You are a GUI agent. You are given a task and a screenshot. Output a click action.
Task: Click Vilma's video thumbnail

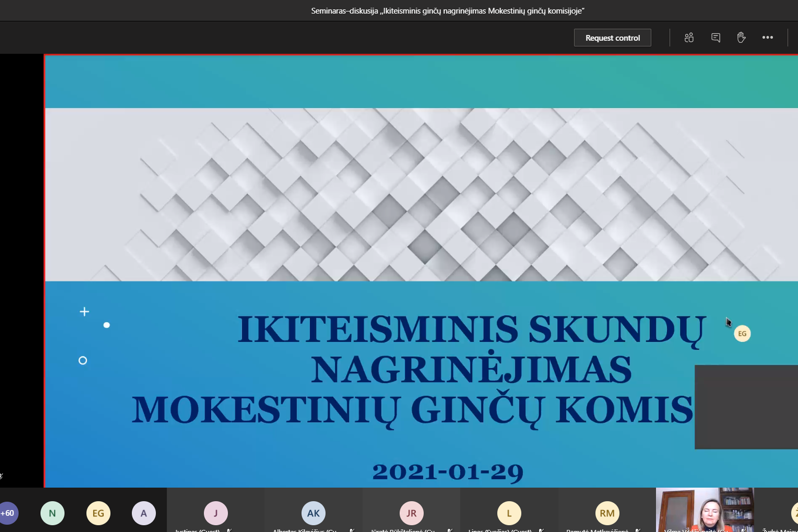click(x=705, y=510)
